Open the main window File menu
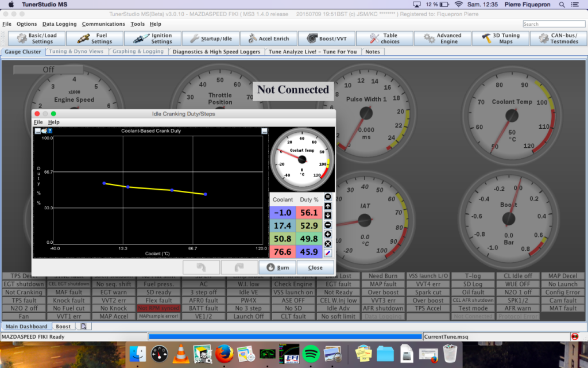This screenshot has height=368, width=588. 7,24
